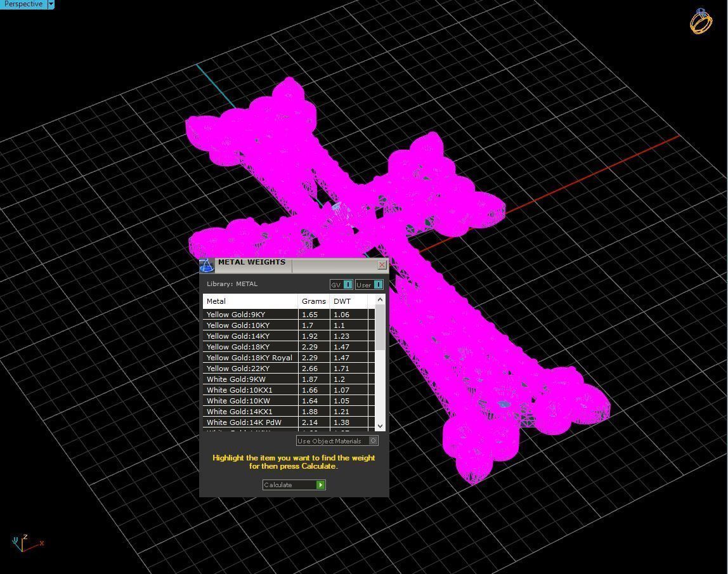Select the White Gold:14K PdW row

[289, 422]
